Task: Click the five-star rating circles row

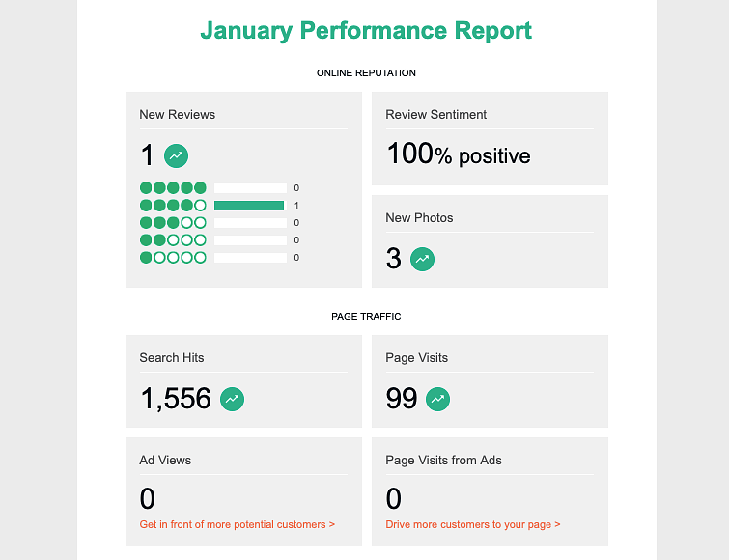Action: (x=173, y=188)
